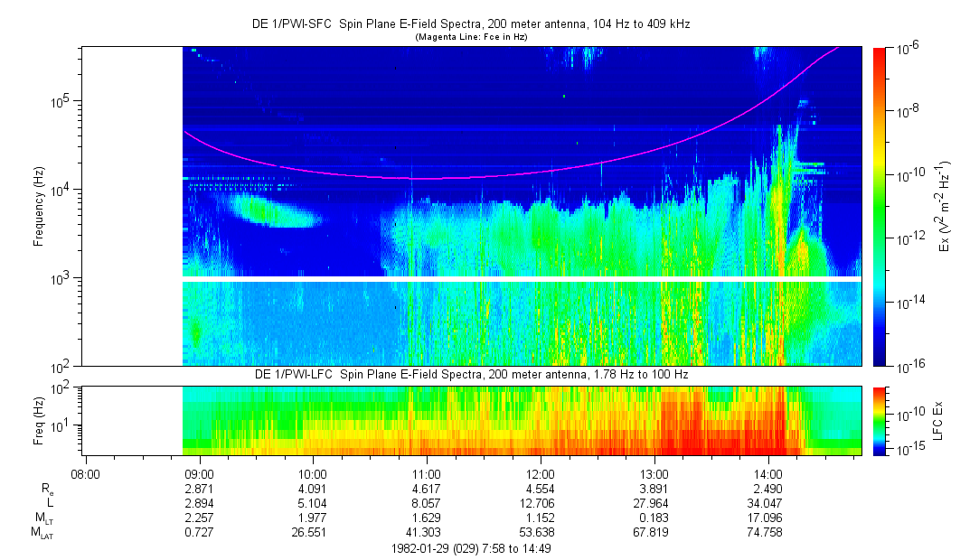Click the 10^-8 colorbar tick label
Viewport: 979px width, 560px height.
(x=907, y=112)
